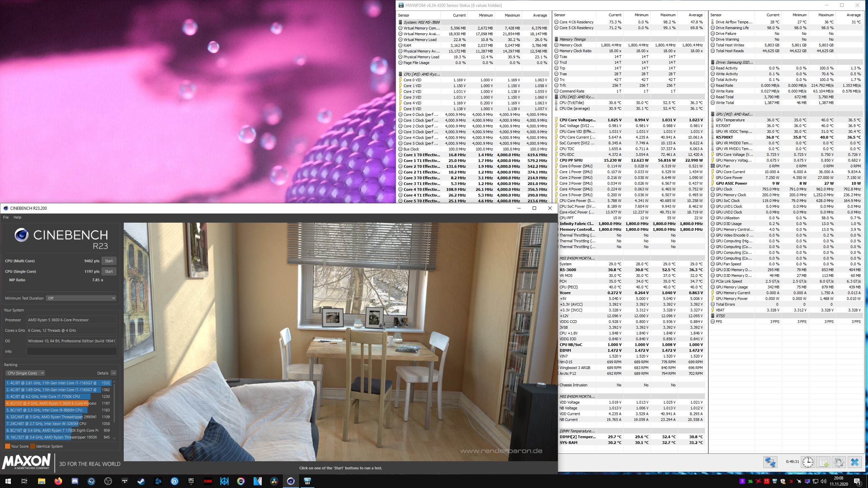
Task: Select the Infinity Fabric Clock row
Action: [632, 224]
